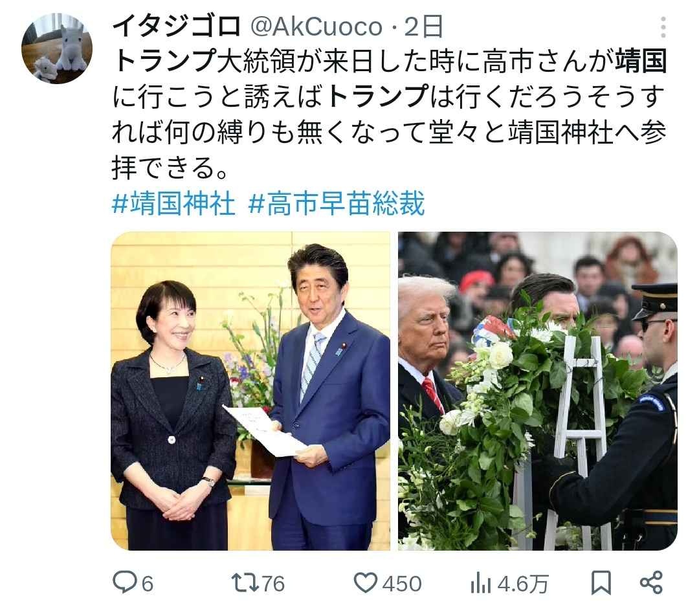Click the repost count 76

tap(273, 584)
